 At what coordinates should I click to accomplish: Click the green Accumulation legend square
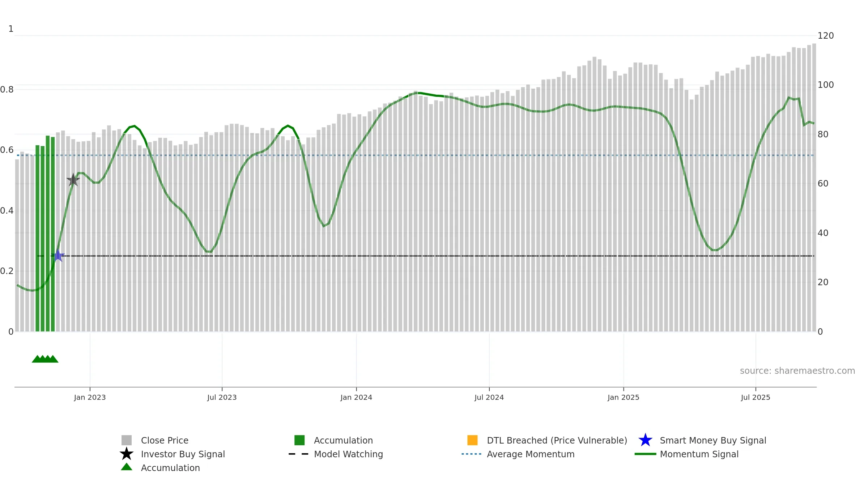point(299,440)
